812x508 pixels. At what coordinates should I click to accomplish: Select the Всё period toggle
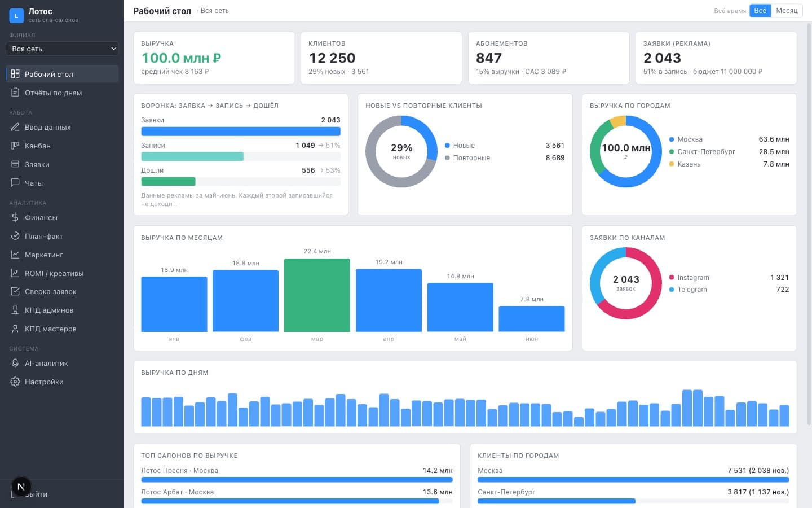coord(760,11)
